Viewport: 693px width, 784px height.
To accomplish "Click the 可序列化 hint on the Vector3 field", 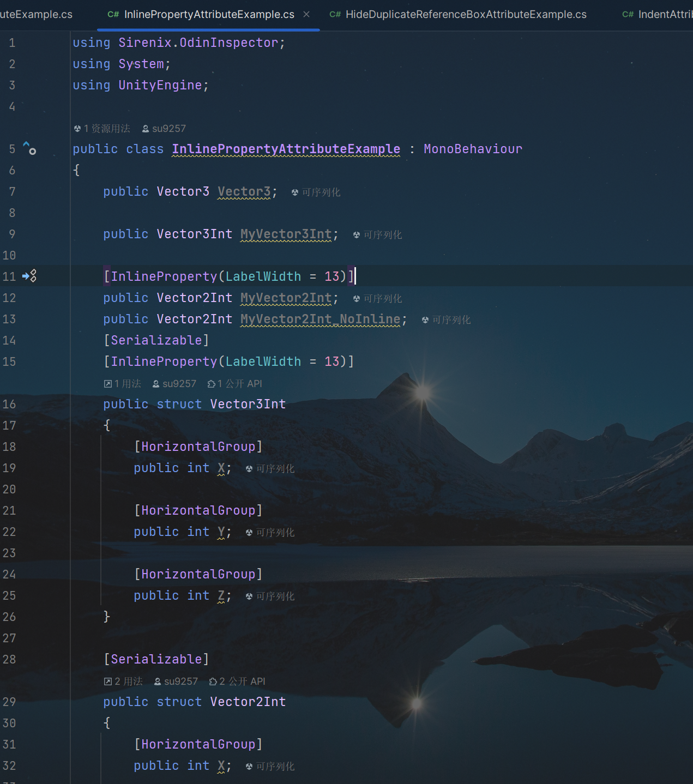I will [x=316, y=192].
